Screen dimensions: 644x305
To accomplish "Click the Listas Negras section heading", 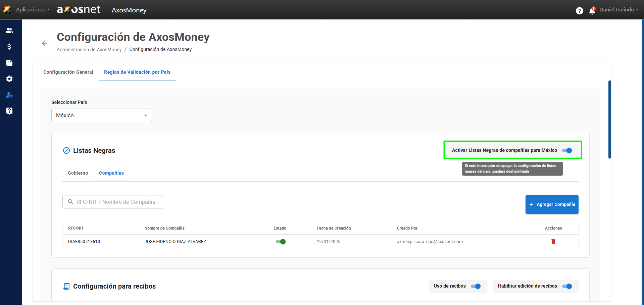I will click(94, 150).
